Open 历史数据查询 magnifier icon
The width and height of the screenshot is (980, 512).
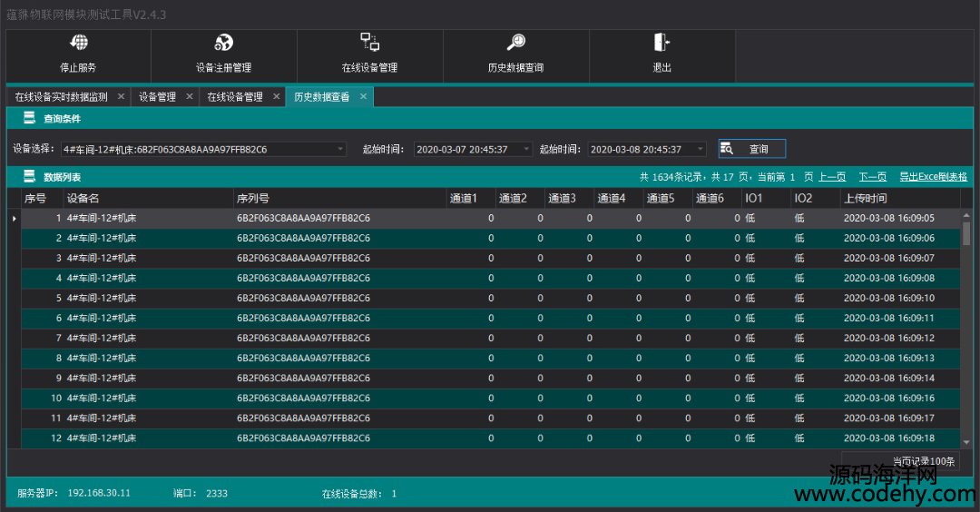coord(515,42)
